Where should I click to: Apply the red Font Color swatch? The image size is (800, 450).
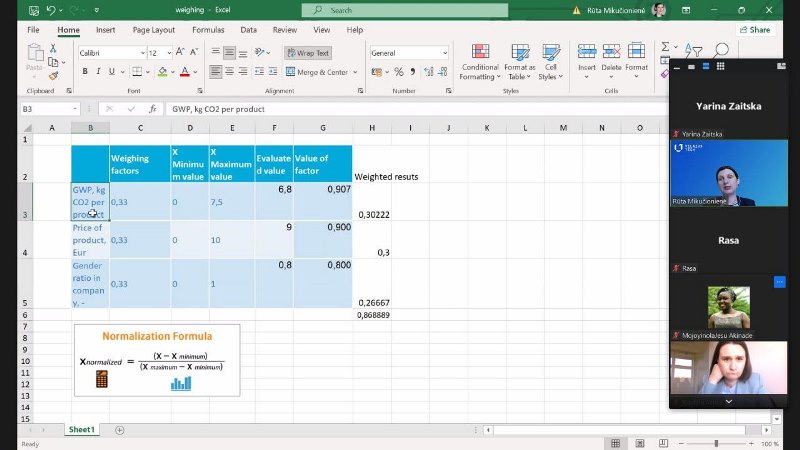click(x=185, y=71)
